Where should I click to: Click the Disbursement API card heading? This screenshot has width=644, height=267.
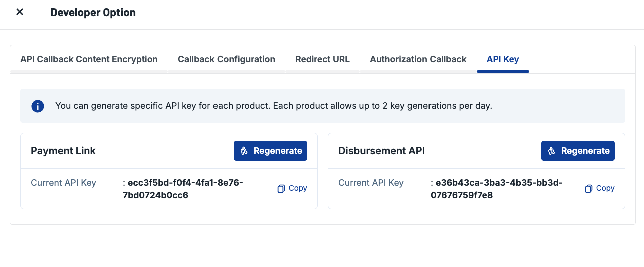coord(381,151)
